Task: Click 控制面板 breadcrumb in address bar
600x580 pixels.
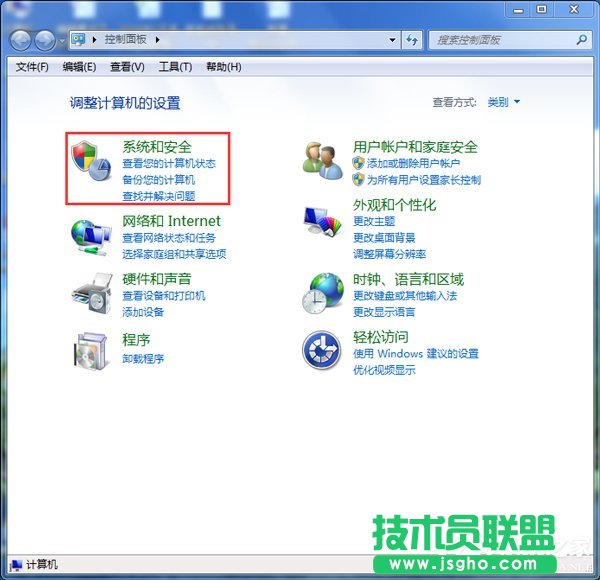Action: 126,39
